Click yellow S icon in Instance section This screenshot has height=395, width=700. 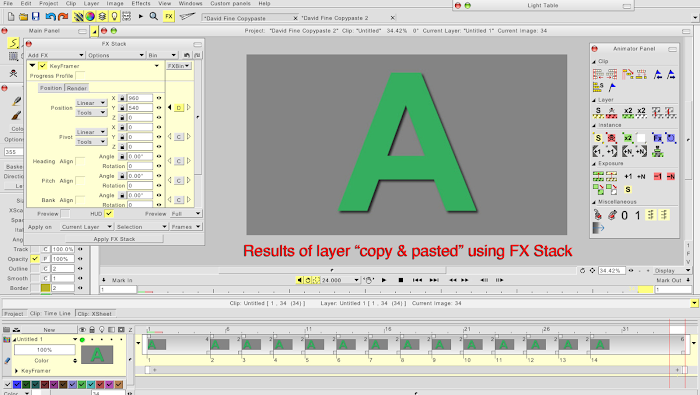pos(598,138)
